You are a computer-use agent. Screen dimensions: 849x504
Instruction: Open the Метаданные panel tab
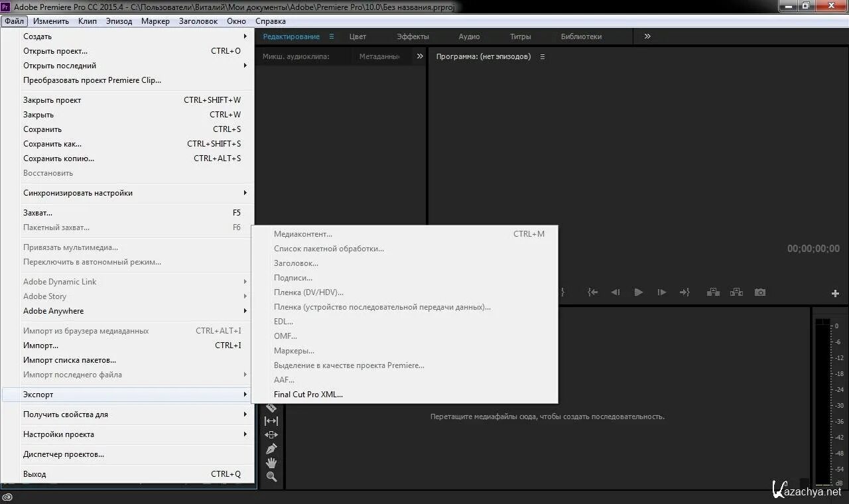[x=379, y=56]
